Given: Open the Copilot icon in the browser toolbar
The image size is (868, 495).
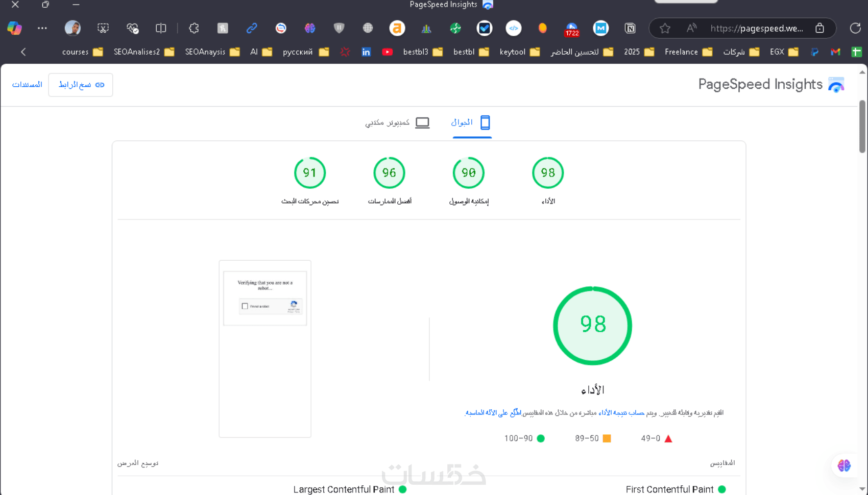Looking at the screenshot, I should pos(14,28).
